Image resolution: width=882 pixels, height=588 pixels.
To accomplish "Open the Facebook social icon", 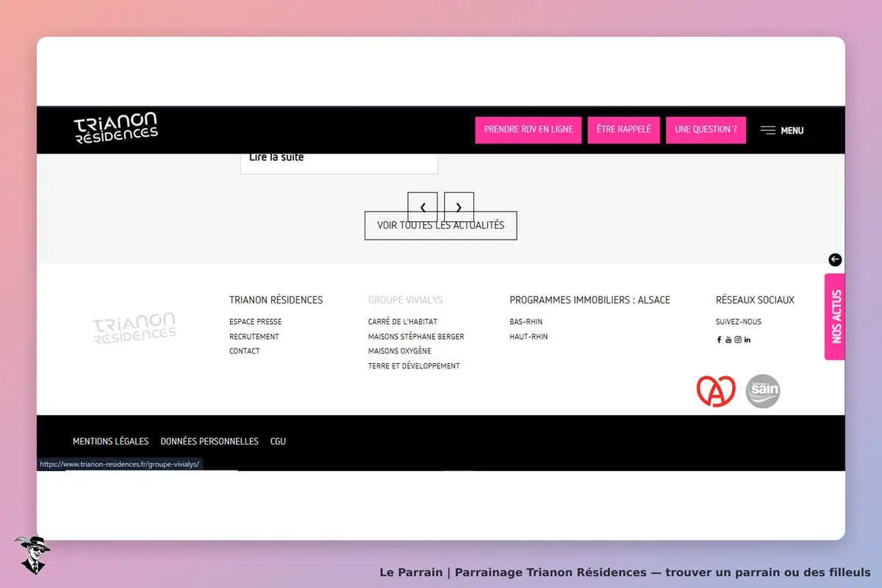I will coord(720,340).
